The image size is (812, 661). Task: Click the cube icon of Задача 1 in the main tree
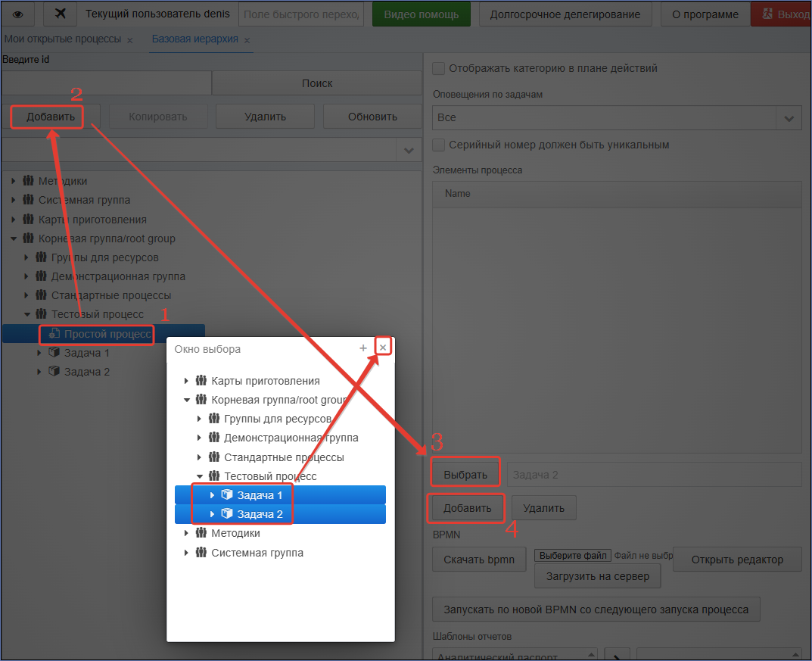(x=54, y=353)
